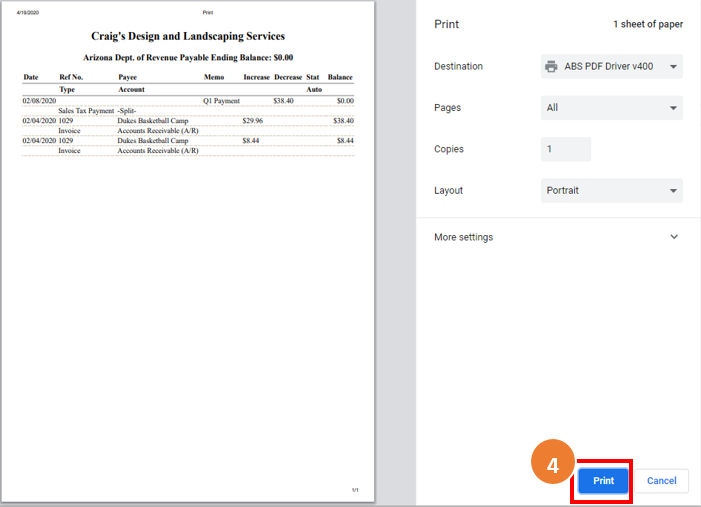Click the $29.96 increase amount
The height and width of the screenshot is (507, 701).
pos(253,121)
